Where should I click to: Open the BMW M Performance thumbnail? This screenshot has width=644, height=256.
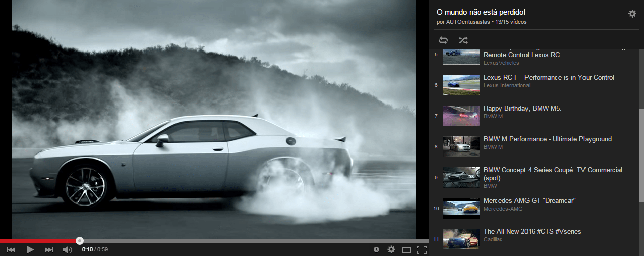click(461, 146)
